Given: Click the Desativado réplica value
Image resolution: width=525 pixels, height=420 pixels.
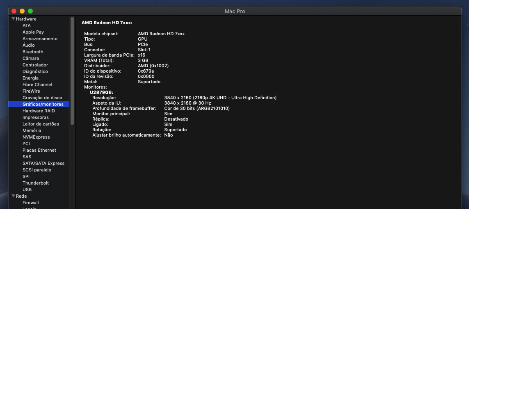Looking at the screenshot, I should pyautogui.click(x=176, y=119).
